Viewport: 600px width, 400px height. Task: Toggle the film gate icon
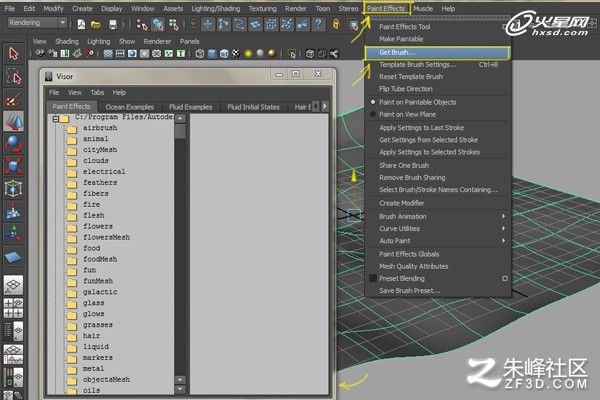pos(120,54)
